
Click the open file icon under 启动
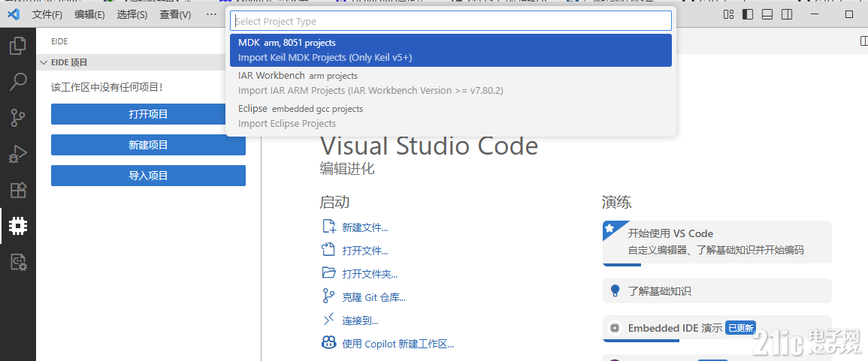[329, 250]
